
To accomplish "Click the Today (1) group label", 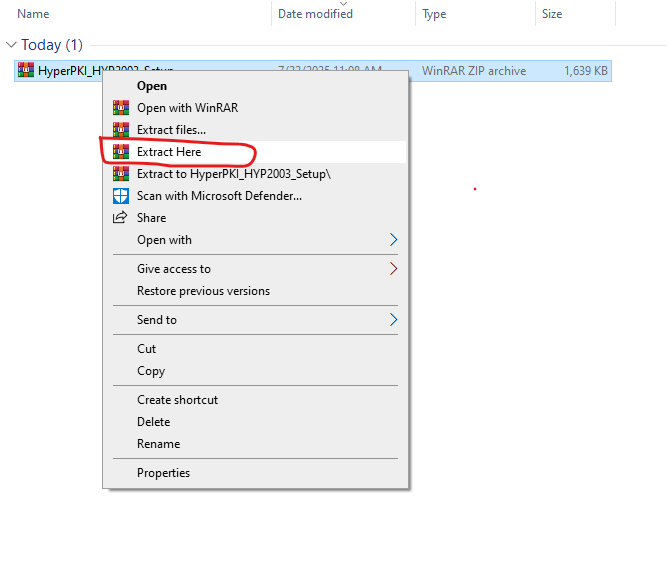I will pyautogui.click(x=52, y=45).
